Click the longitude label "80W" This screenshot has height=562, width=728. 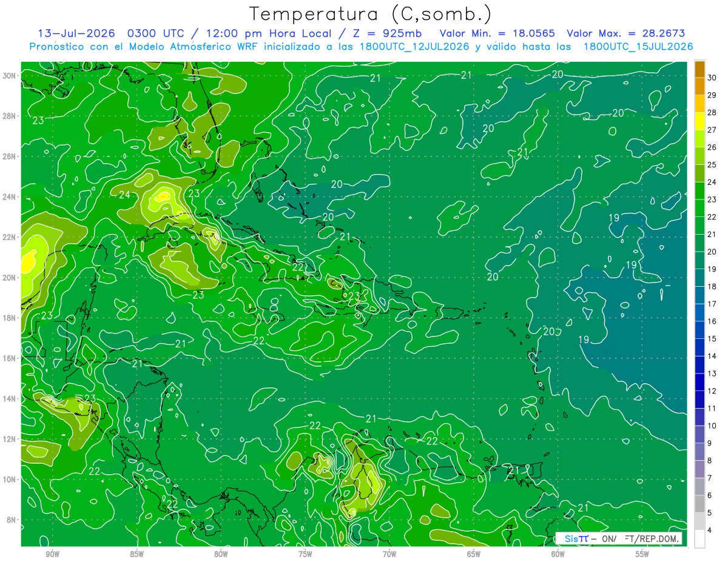pos(221,554)
